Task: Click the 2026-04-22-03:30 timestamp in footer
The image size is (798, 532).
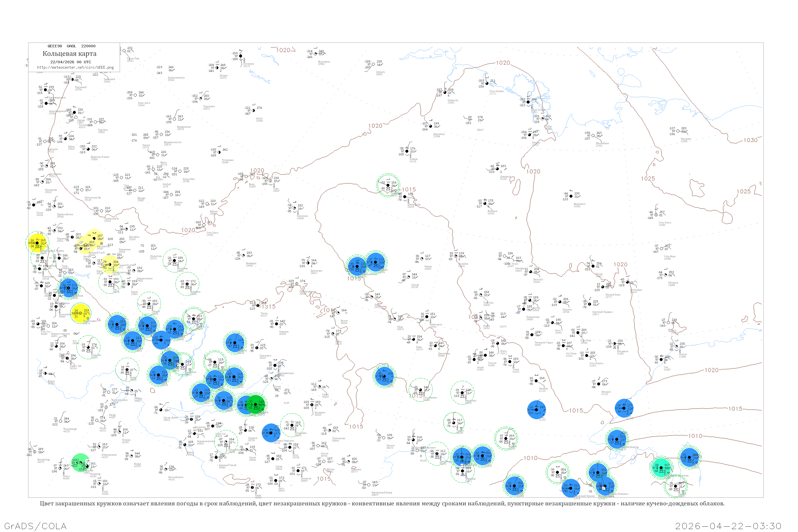Action: [728, 526]
